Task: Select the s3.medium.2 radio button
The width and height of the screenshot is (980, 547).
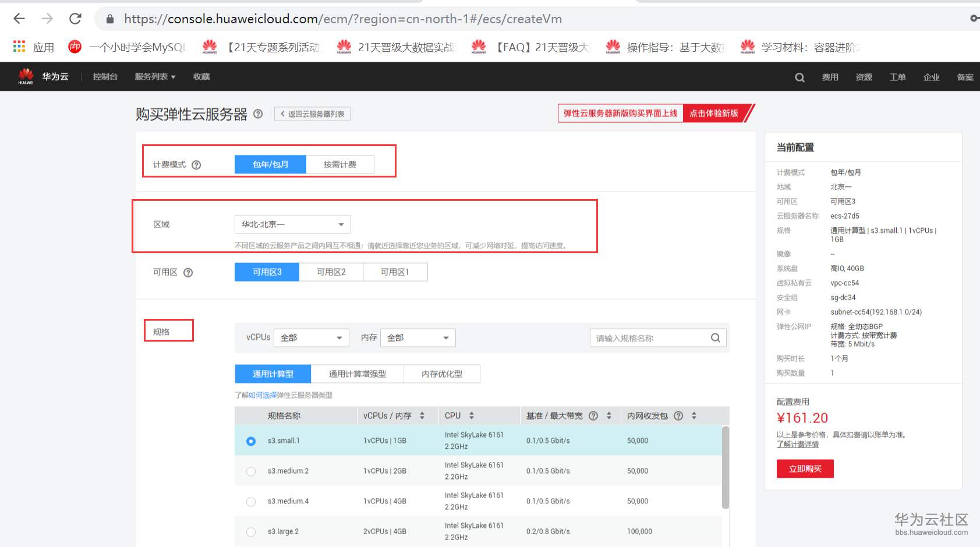Action: click(251, 471)
